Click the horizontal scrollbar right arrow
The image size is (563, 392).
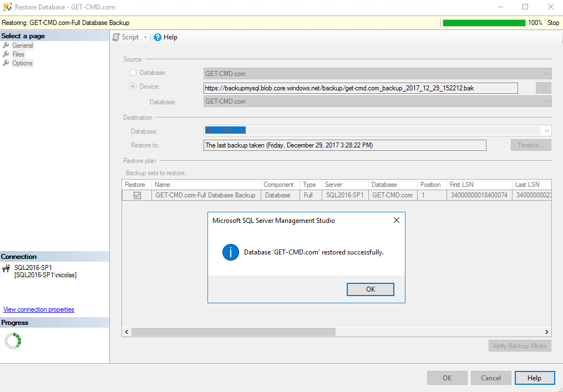(547, 332)
